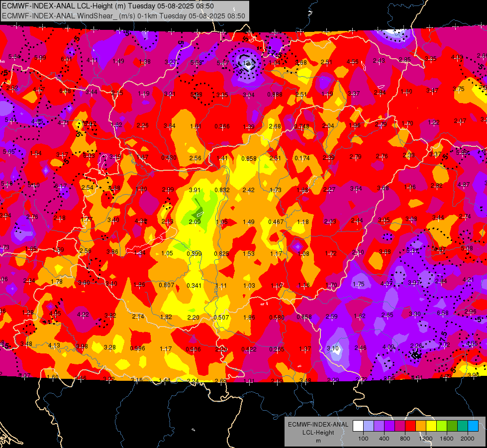Click the LCL-Height title line at top
This screenshot has height=448, width=487.
[108, 6]
